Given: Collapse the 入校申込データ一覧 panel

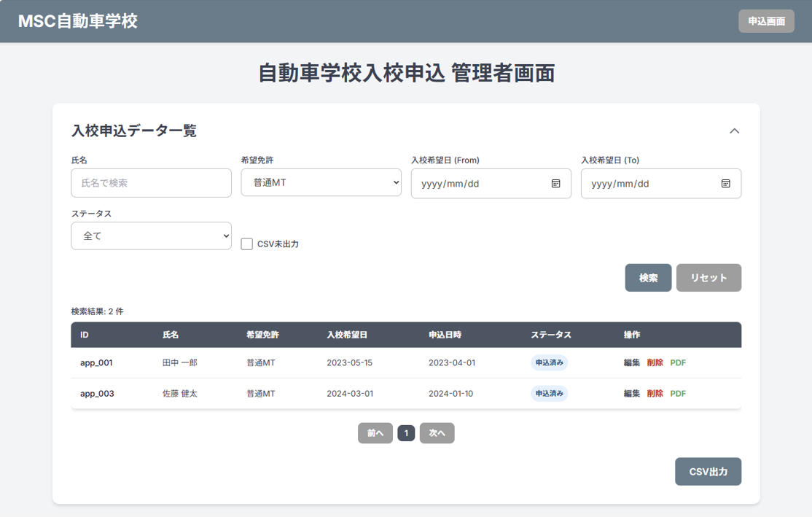Looking at the screenshot, I should pos(734,131).
